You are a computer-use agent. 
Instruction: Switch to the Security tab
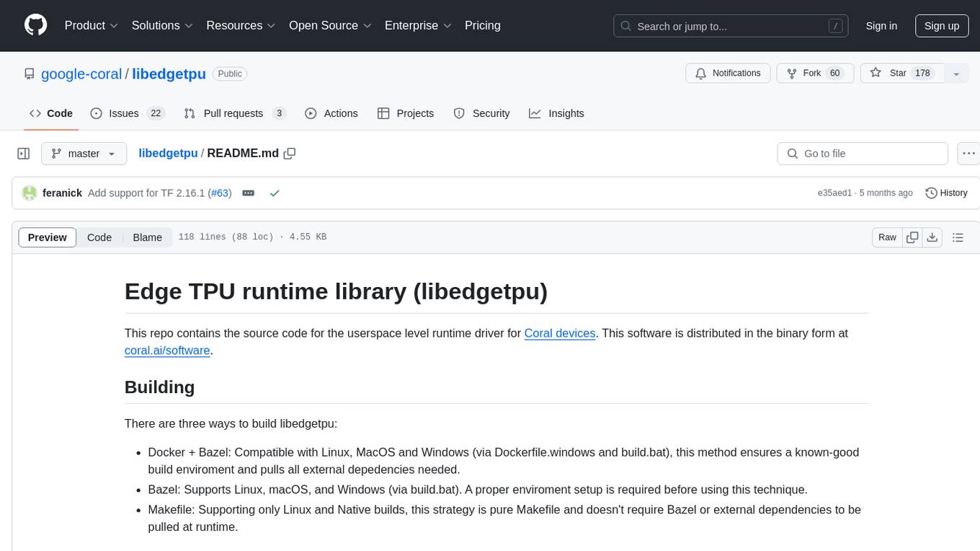point(481,113)
